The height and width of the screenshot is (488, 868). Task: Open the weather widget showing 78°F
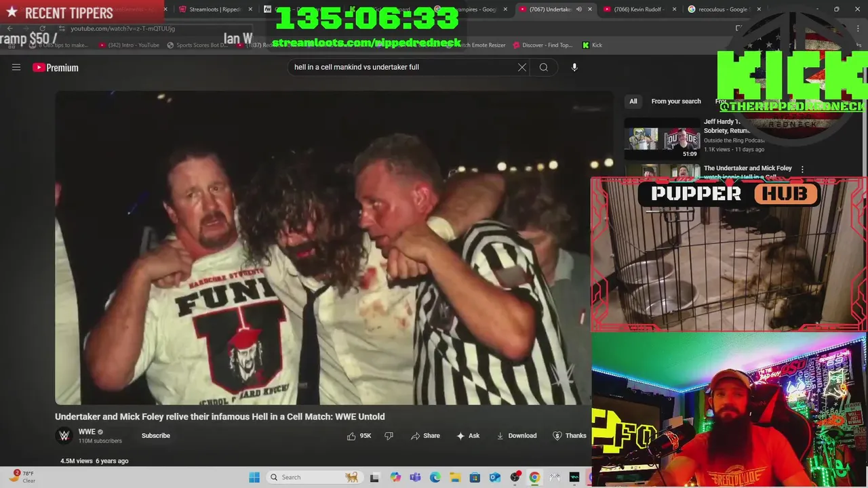pos(23,476)
